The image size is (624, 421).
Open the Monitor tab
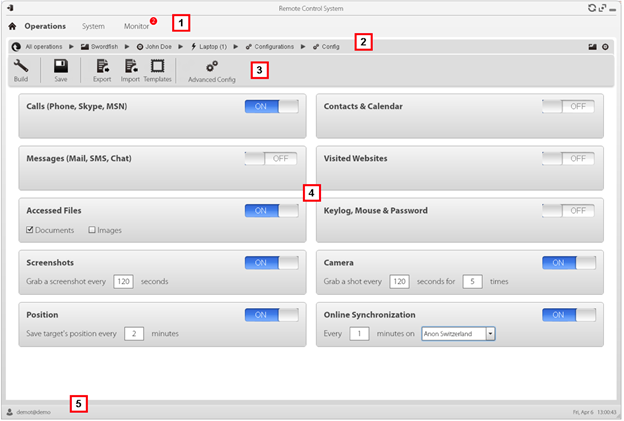137,26
